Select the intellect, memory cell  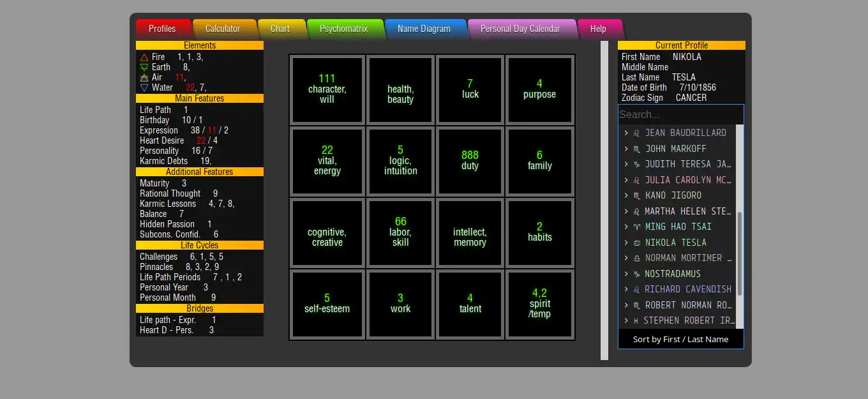pyautogui.click(x=470, y=232)
